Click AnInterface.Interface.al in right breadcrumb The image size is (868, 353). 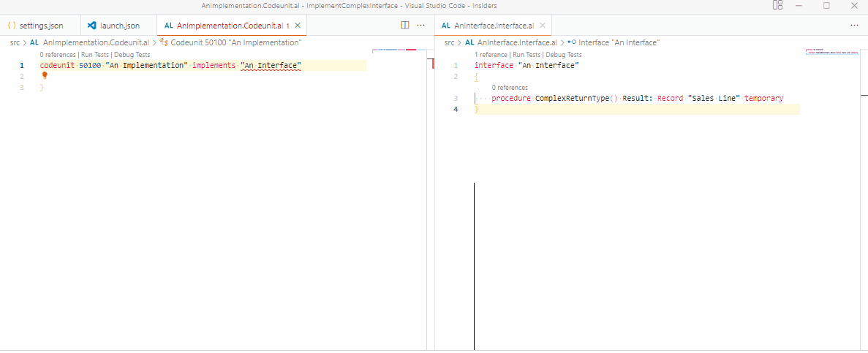pyautogui.click(x=517, y=42)
